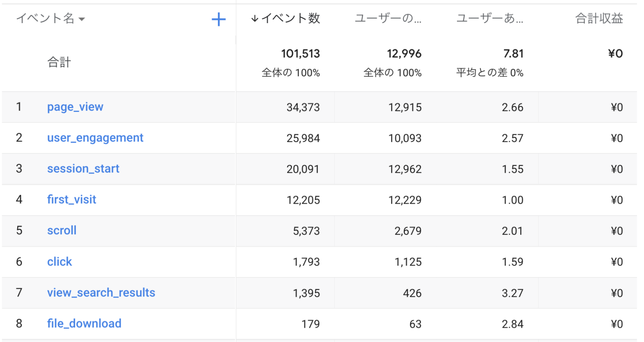The width and height of the screenshot is (644, 342).
Task: Click the 合計 totals row label
Action: (x=59, y=62)
